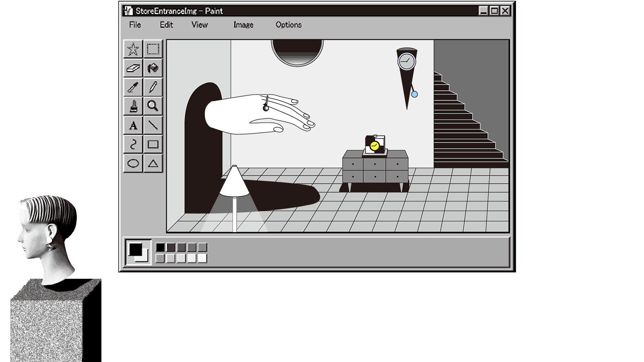The image size is (644, 362).
Task: Maximize the Paint window
Action: (494, 11)
